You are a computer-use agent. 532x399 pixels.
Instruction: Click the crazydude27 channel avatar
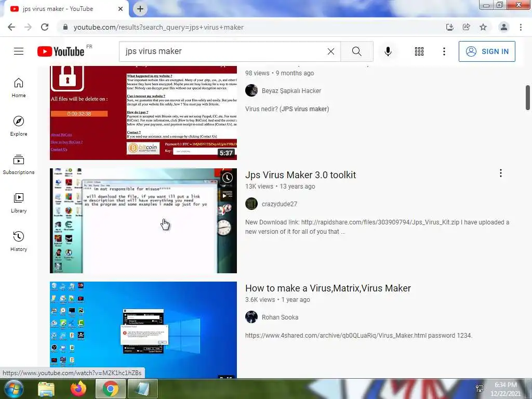tap(251, 204)
